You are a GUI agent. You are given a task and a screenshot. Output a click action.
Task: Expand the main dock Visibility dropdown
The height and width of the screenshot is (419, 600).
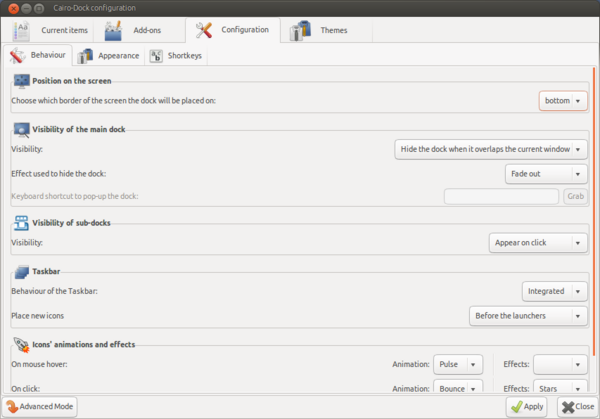coord(491,149)
